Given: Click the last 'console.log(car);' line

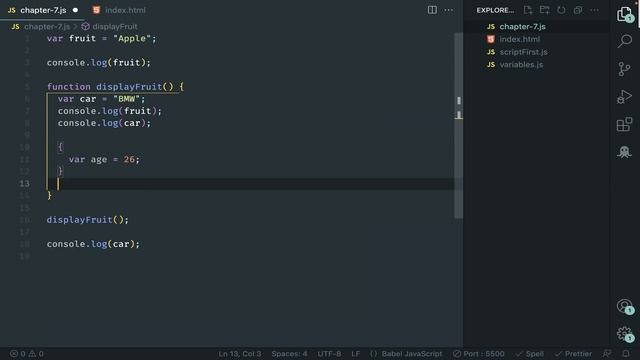Looking at the screenshot, I should pos(93,244).
